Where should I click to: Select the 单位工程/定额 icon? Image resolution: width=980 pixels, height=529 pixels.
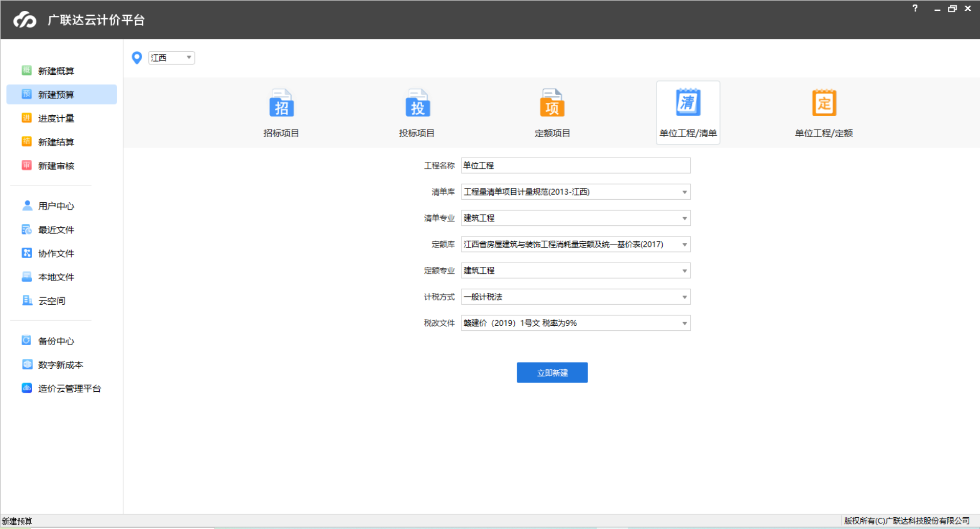click(824, 102)
